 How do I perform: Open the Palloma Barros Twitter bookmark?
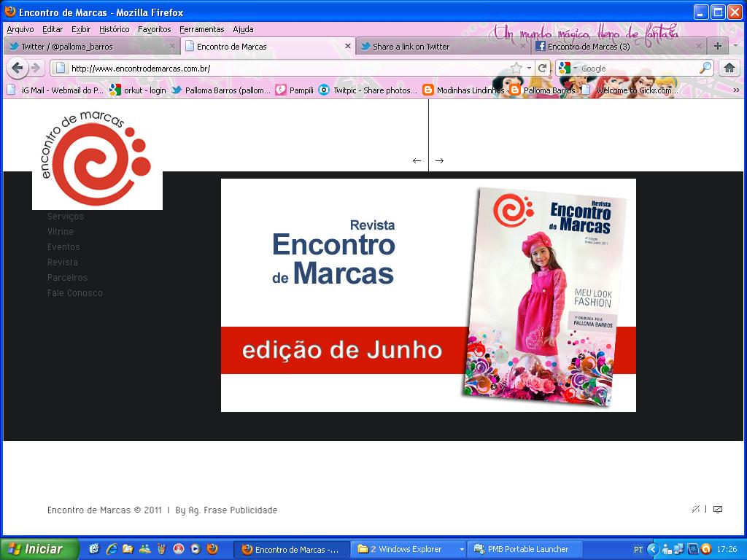tap(221, 90)
